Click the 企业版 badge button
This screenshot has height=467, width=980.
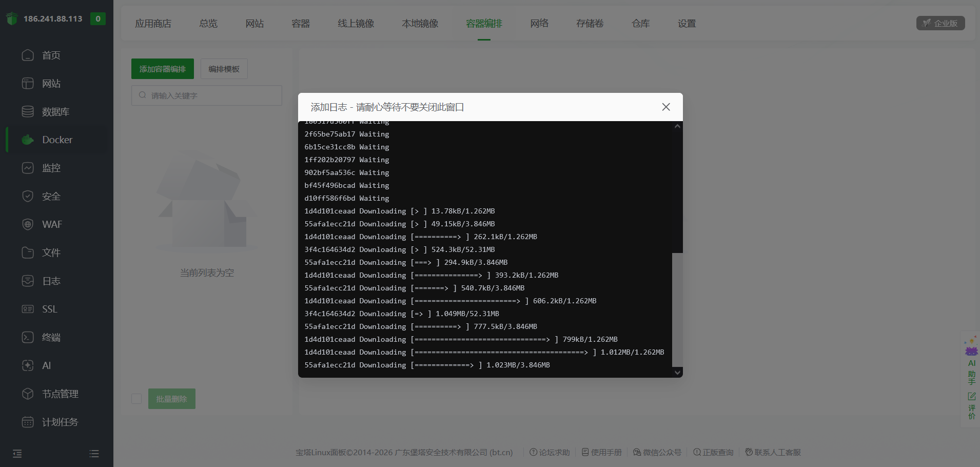(940, 23)
